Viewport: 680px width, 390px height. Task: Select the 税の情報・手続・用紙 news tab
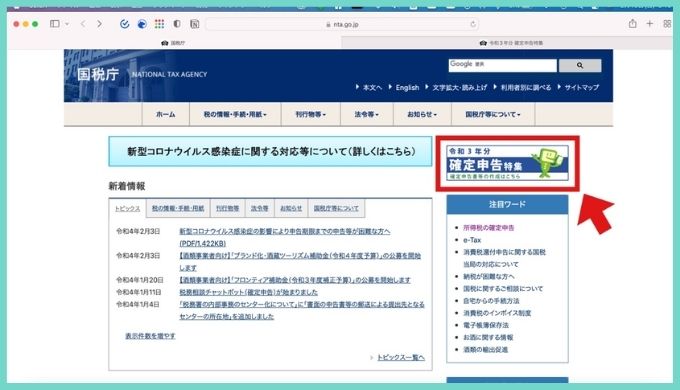178,209
